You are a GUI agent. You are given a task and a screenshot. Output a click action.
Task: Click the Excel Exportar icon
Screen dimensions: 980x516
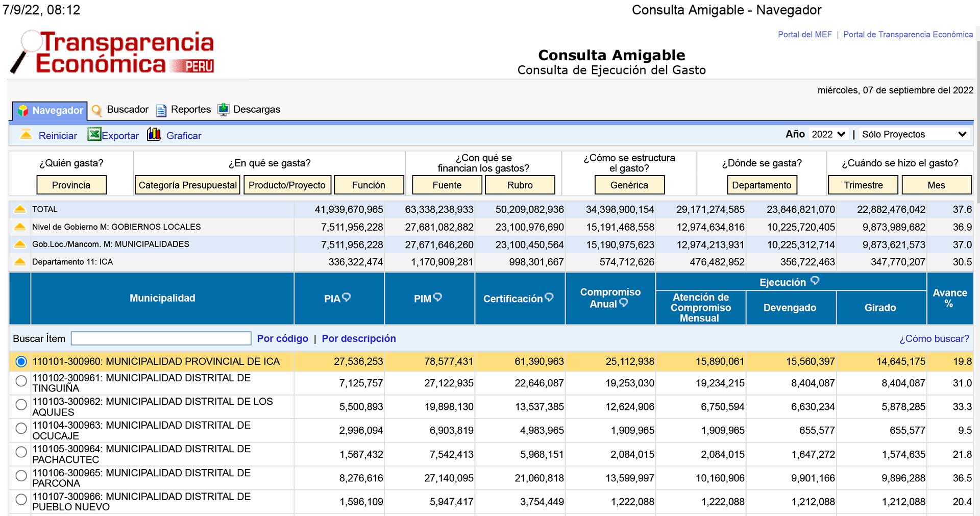(x=94, y=134)
